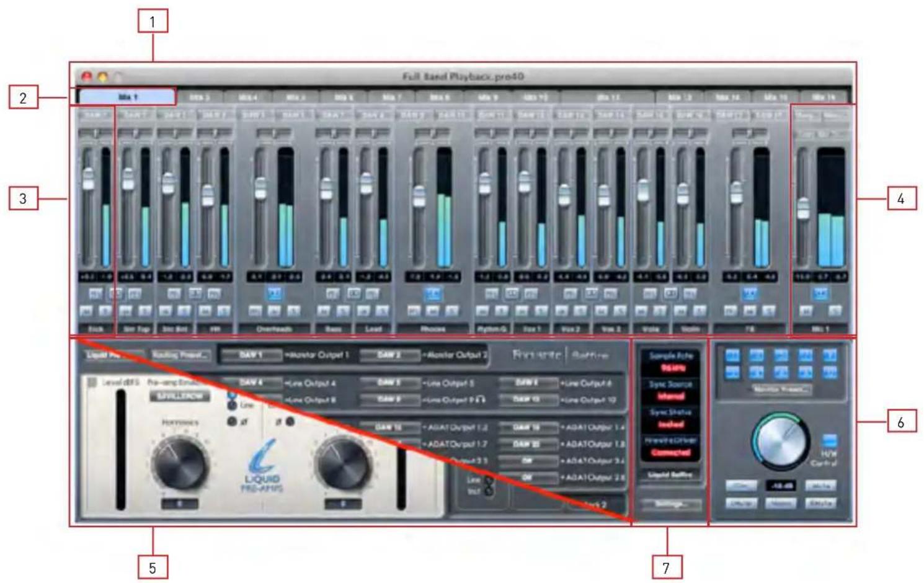Viewport: 924px width, 583px height.
Task: Enable the H/W Control switch
Action: tap(829, 440)
